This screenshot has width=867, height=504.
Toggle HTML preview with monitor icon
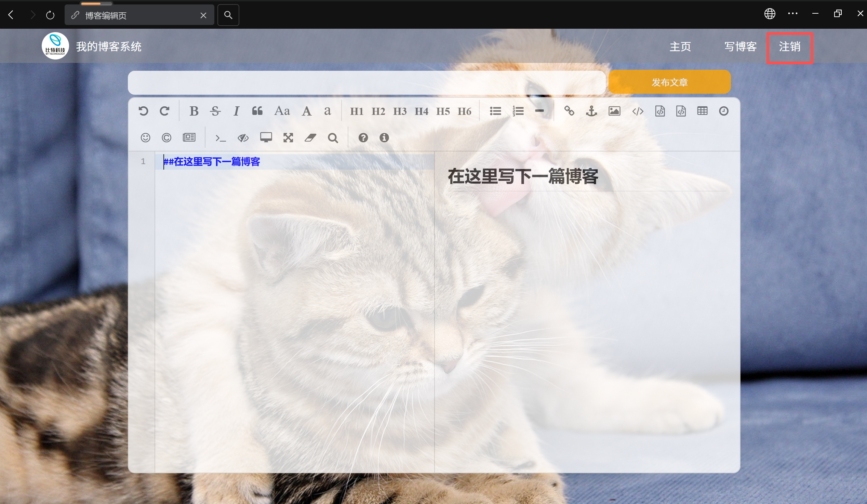coord(266,138)
